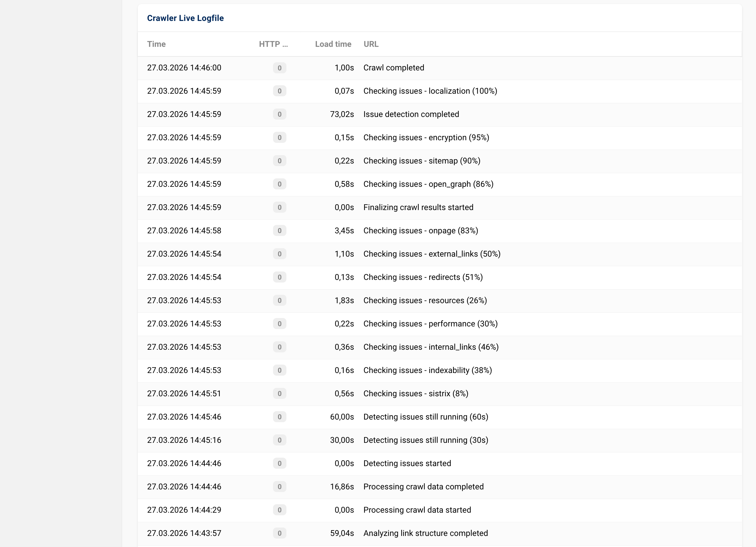
Task: Sort the table by the Time column
Action: (156, 44)
